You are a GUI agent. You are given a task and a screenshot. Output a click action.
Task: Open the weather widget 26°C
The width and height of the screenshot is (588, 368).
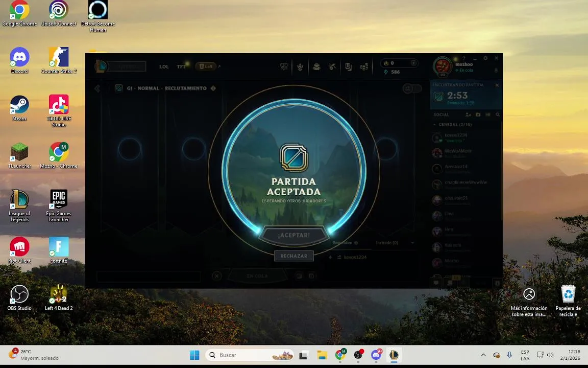click(x=34, y=355)
